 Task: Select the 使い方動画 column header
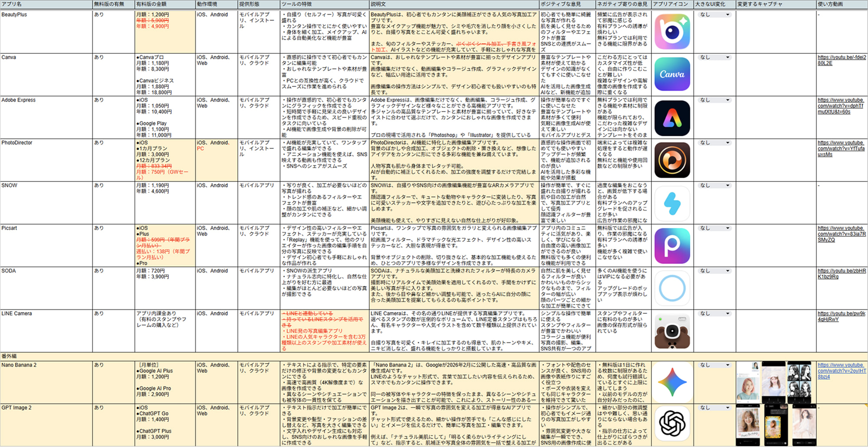click(842, 4)
